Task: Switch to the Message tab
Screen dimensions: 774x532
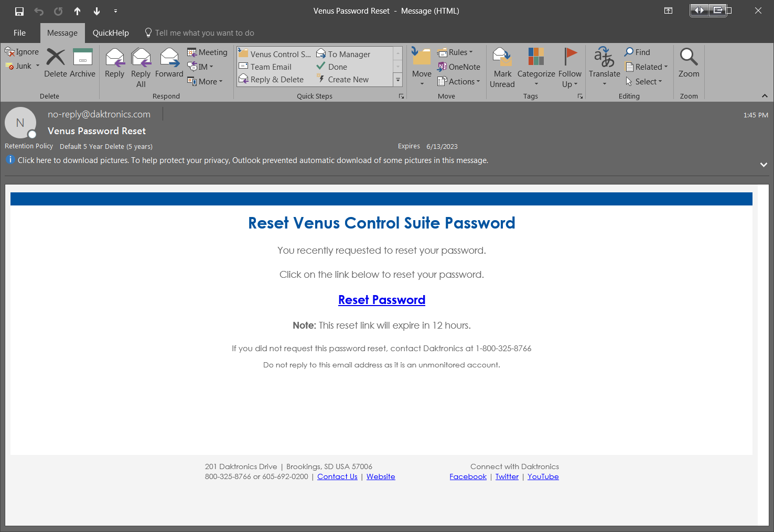Action: pos(62,33)
